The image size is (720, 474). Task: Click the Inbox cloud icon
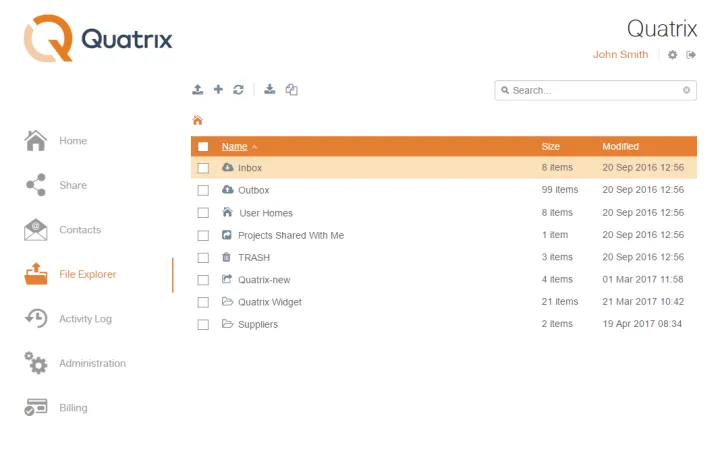pos(228,167)
